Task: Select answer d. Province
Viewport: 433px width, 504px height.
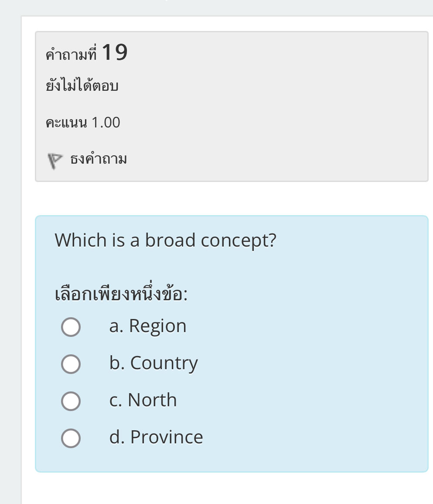Action: coord(71,437)
